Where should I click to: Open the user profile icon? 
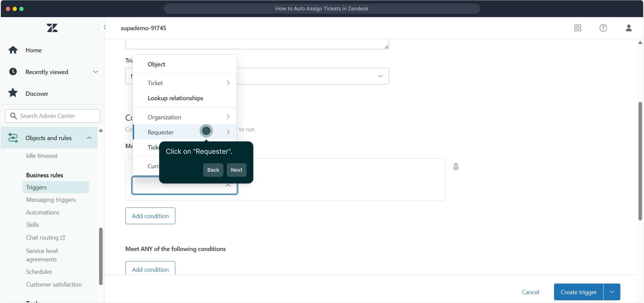tap(629, 28)
